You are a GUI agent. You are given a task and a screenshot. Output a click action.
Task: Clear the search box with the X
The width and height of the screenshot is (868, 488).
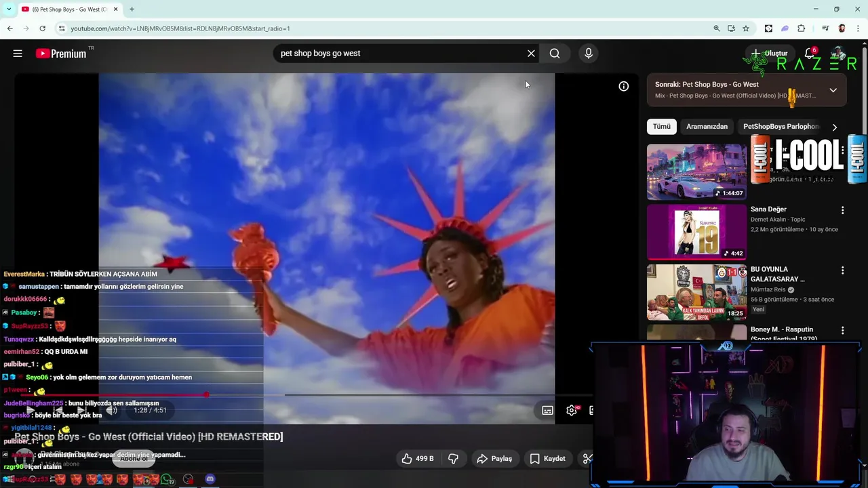(x=531, y=54)
